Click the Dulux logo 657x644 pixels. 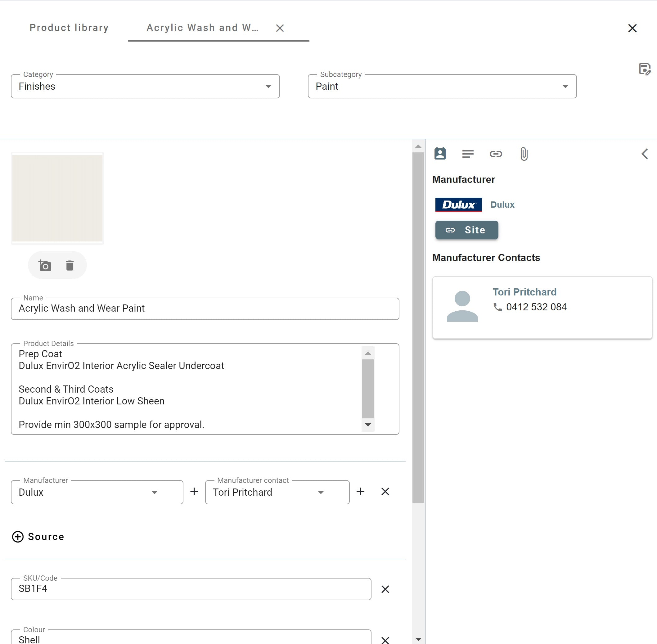pos(458,205)
